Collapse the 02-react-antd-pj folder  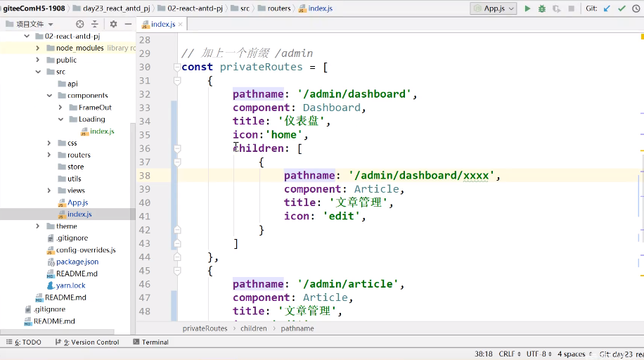pyautogui.click(x=27, y=36)
